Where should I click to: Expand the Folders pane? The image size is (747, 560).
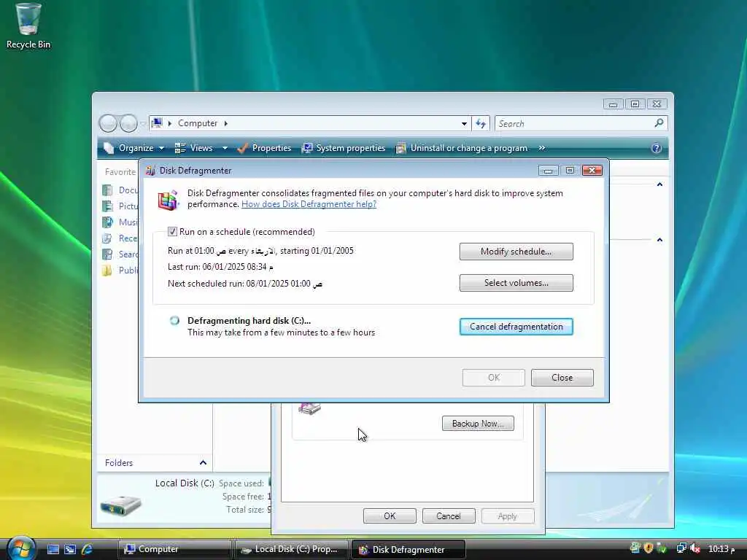click(x=203, y=463)
